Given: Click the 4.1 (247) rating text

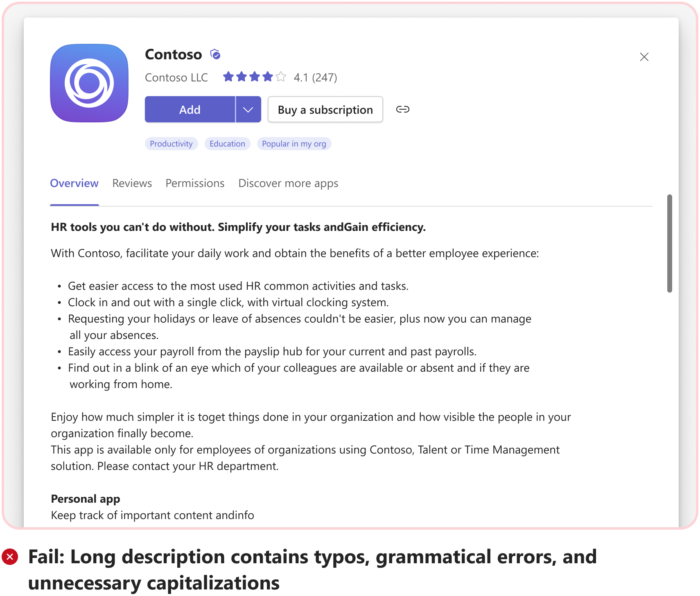Looking at the screenshot, I should [315, 77].
